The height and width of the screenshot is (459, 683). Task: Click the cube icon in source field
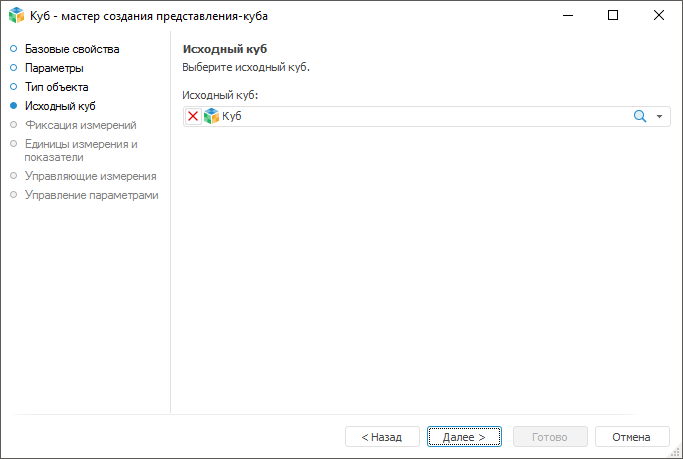pyautogui.click(x=211, y=117)
